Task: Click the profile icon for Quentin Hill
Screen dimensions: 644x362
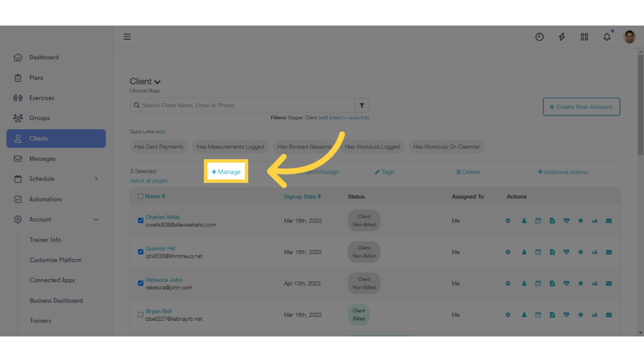Action: [x=524, y=252]
